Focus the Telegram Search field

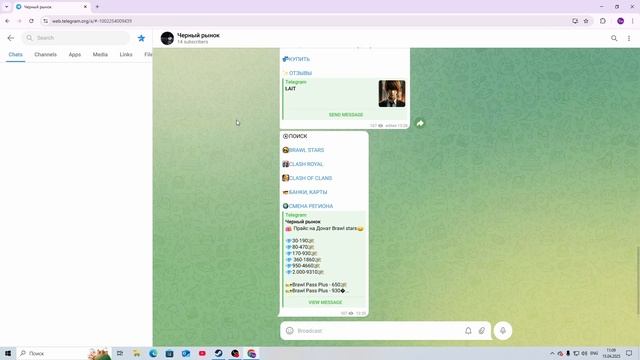76,38
